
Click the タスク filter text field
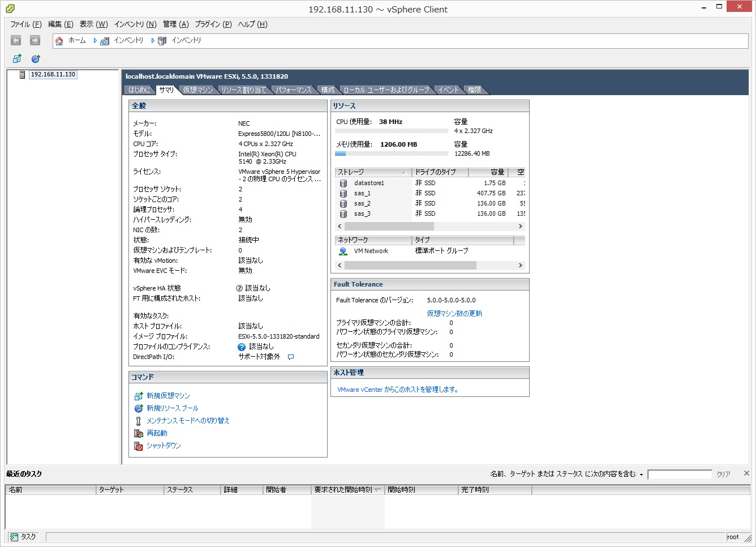[680, 475]
